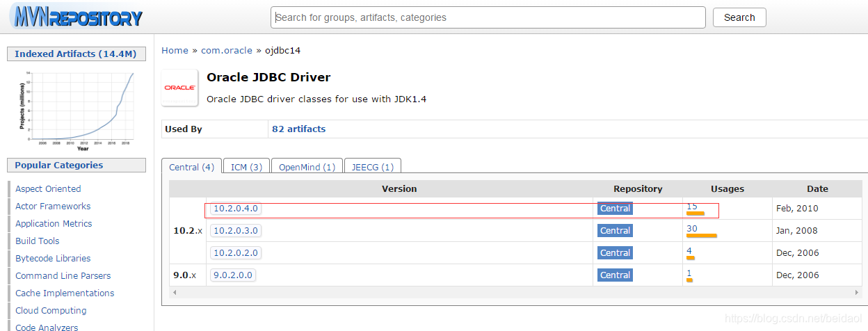
Task: Open the Actor Frameworks category
Action: [x=53, y=206]
